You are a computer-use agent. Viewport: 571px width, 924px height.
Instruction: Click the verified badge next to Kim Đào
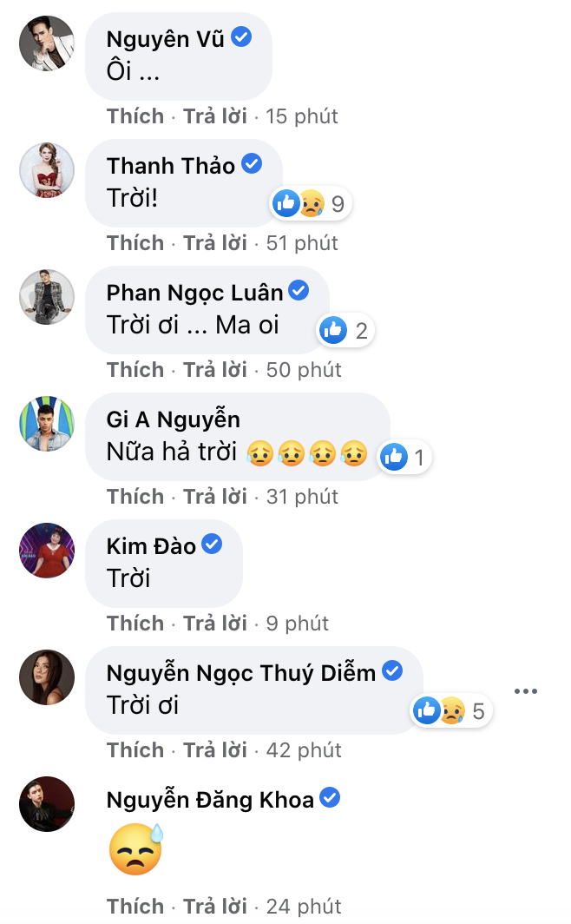click(212, 544)
